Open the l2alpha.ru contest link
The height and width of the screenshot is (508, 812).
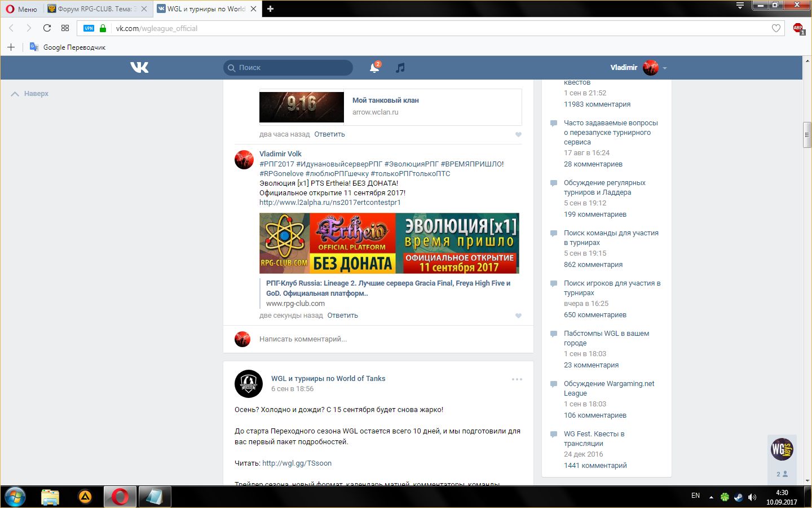[x=330, y=202]
